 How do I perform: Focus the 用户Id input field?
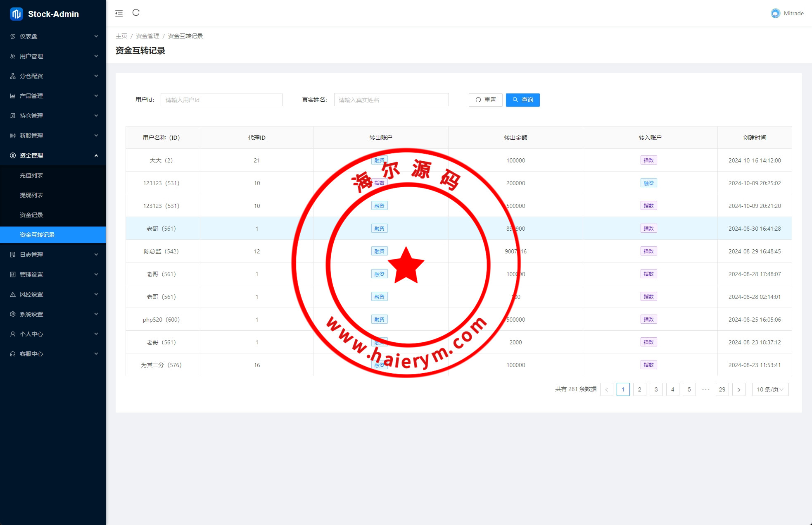pos(221,100)
